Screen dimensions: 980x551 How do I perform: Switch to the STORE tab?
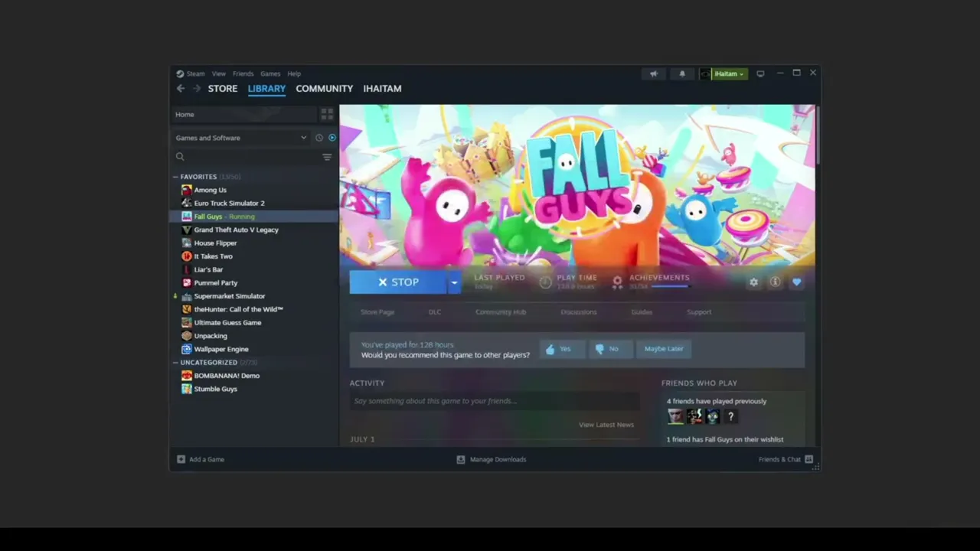(x=223, y=89)
